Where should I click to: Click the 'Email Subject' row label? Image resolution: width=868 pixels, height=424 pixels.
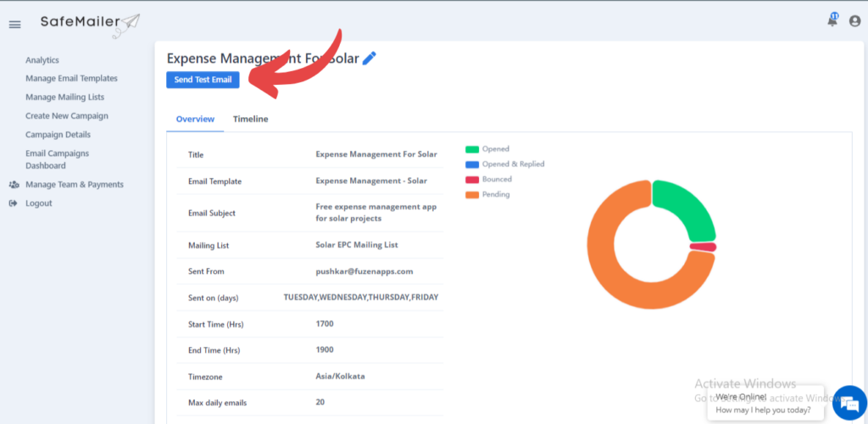(211, 213)
